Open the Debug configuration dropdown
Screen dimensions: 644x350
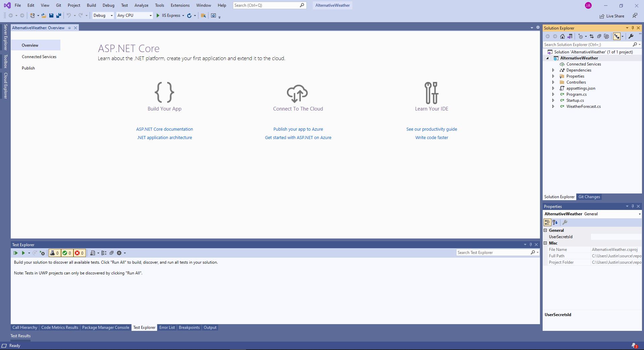coord(103,15)
